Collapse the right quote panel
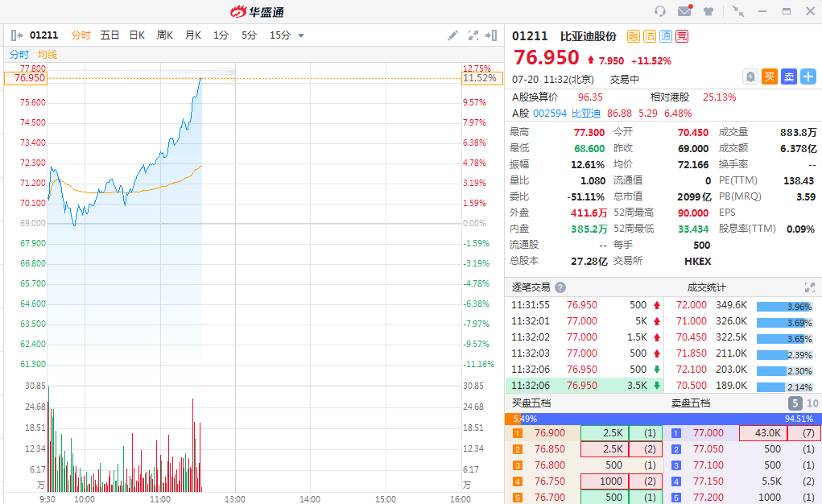 (x=491, y=35)
